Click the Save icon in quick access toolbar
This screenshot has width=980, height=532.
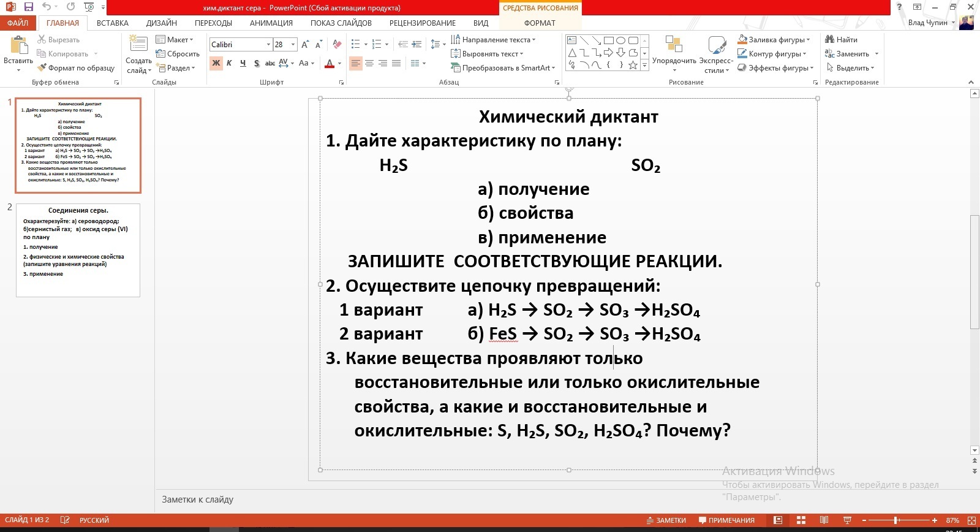pos(28,7)
